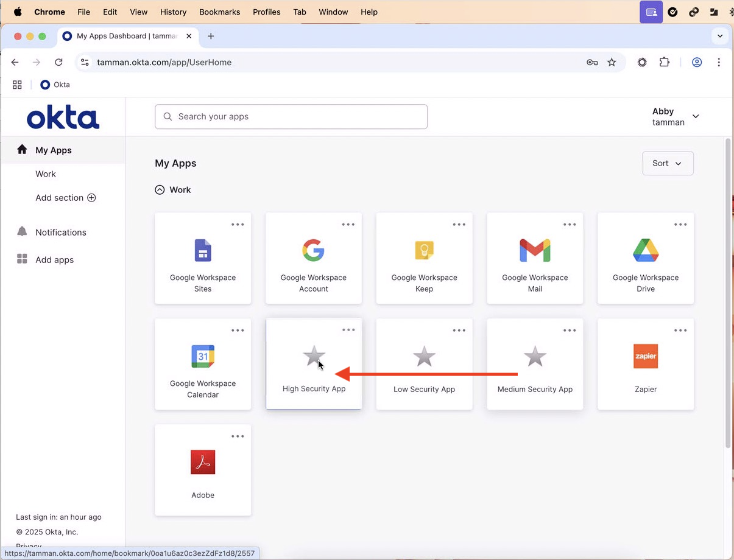Open the Google Workspace Mail icon
The image size is (734, 560).
[x=535, y=251]
